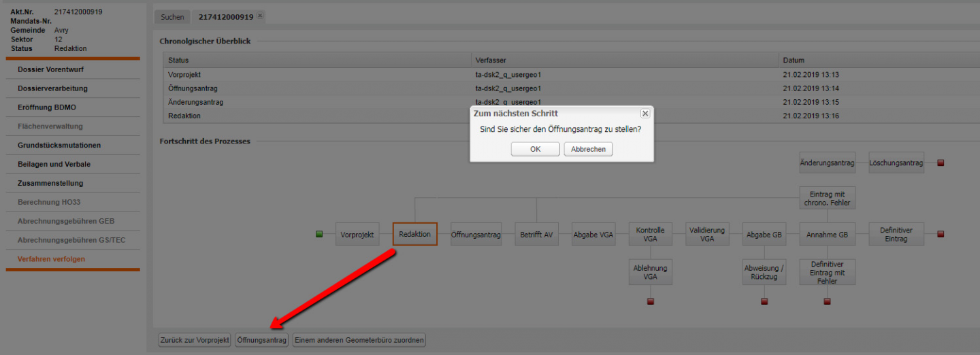Confirm dialog with OK button

tap(535, 149)
